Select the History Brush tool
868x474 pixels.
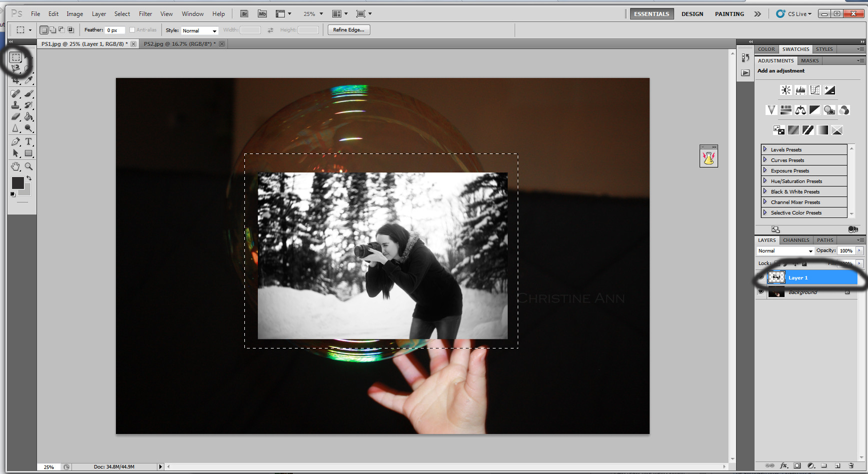(x=29, y=105)
